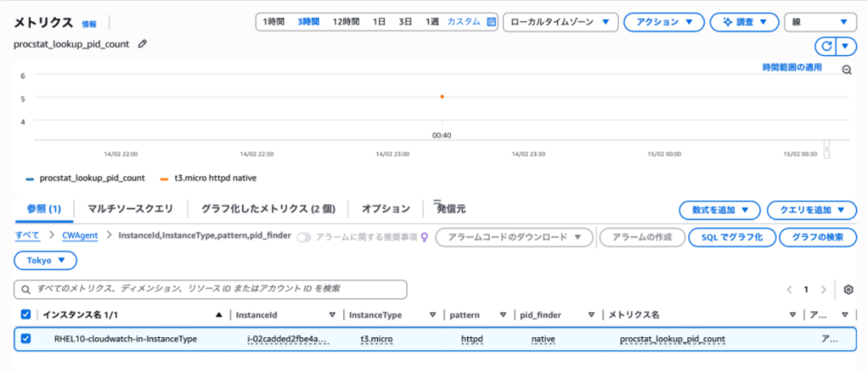
Task: Uncheck the RHEL10-cloudwatch-in-InstanceType row checkbox
Action: coord(25,339)
